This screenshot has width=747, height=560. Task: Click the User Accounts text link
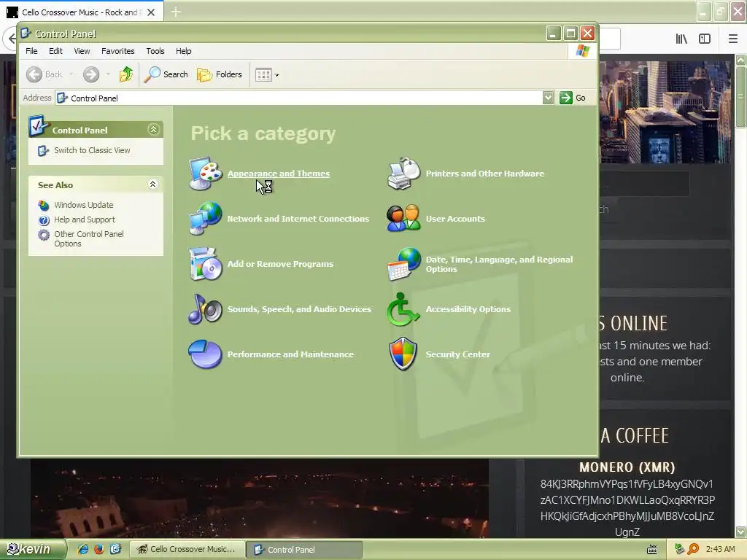tap(455, 219)
